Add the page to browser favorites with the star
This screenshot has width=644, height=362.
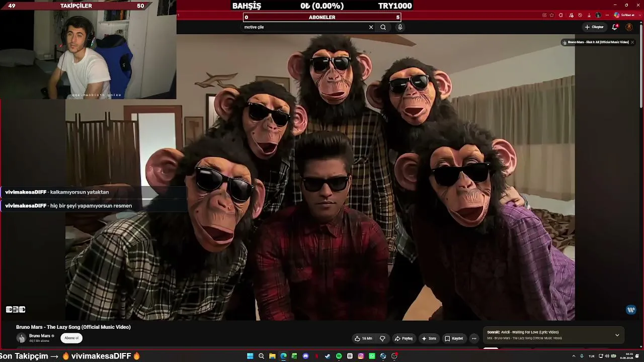pyautogui.click(x=552, y=15)
